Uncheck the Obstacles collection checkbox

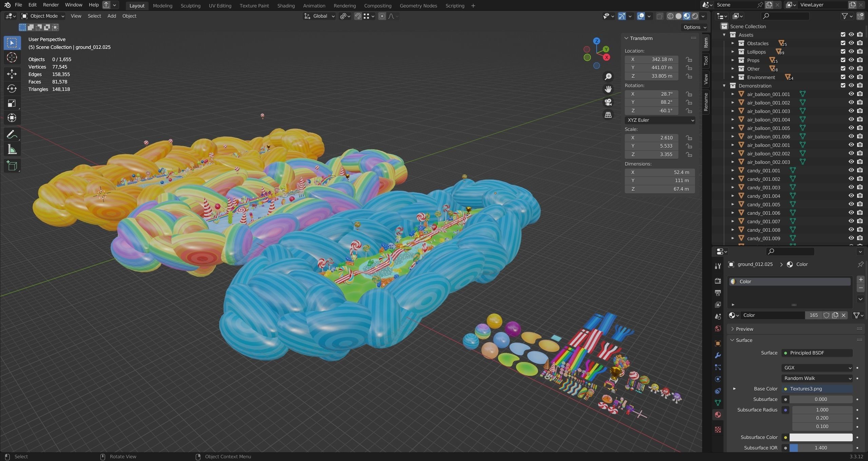(x=843, y=43)
